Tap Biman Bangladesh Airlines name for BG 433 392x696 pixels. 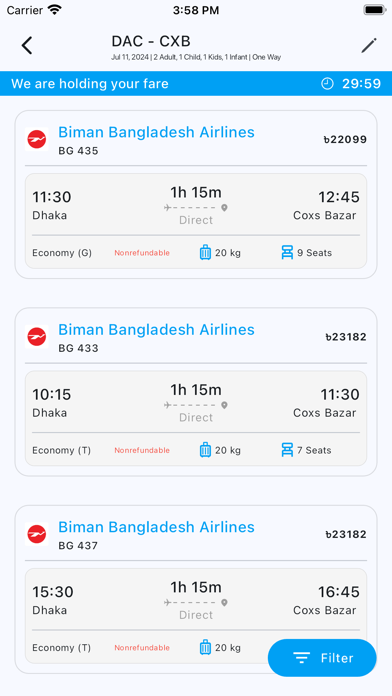[x=156, y=329]
